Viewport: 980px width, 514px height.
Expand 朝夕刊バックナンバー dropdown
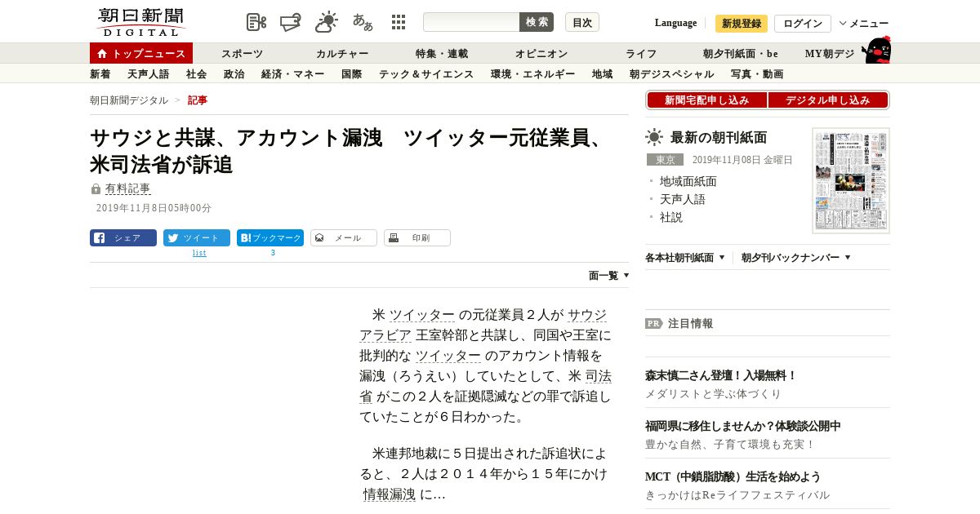[x=796, y=257]
